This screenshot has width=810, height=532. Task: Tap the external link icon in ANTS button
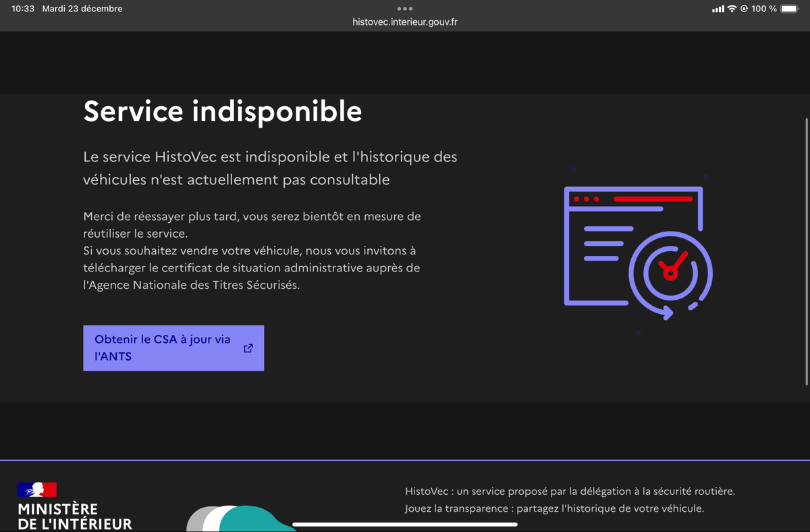(x=248, y=348)
